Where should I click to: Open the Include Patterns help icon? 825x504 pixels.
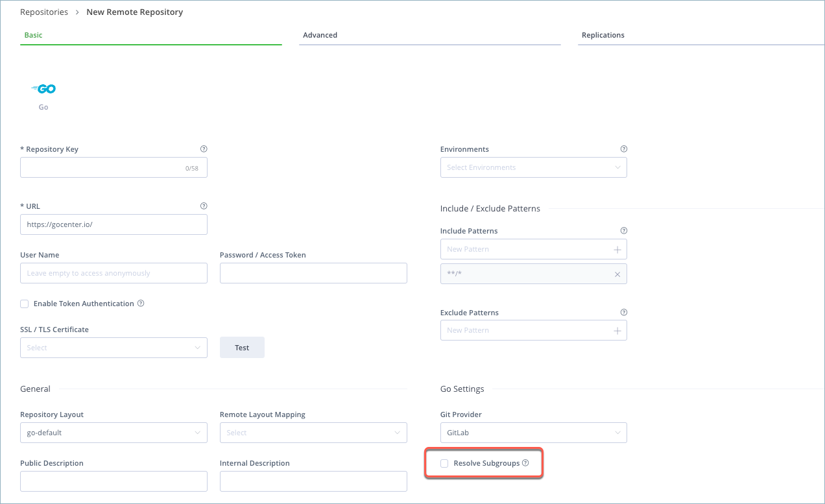coord(623,230)
